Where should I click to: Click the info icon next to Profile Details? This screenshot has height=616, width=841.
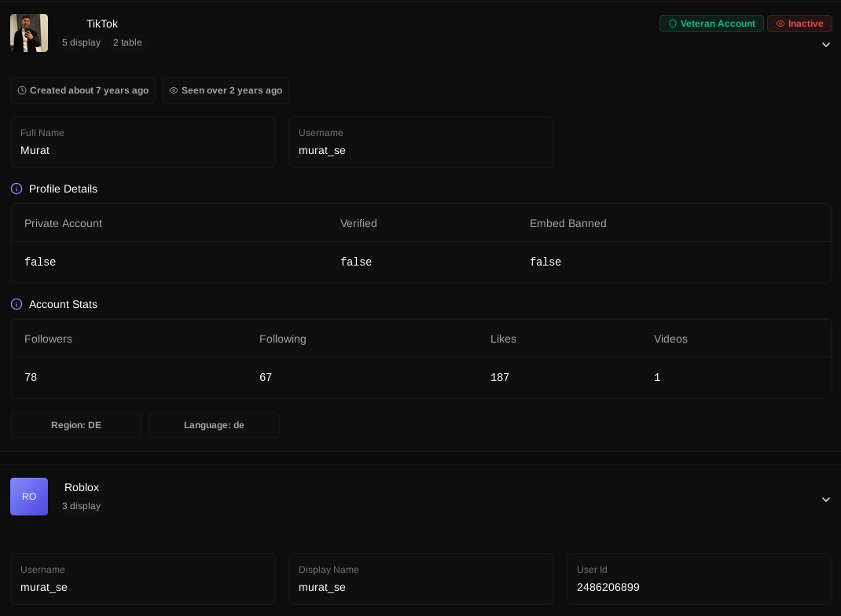17,189
